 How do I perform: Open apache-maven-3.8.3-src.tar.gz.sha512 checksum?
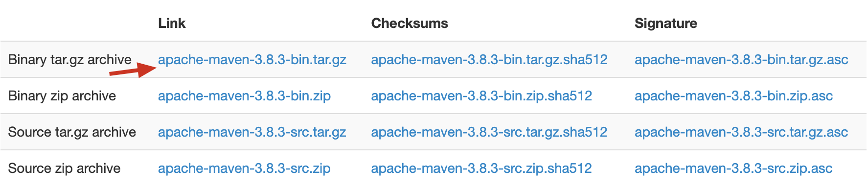point(489,132)
